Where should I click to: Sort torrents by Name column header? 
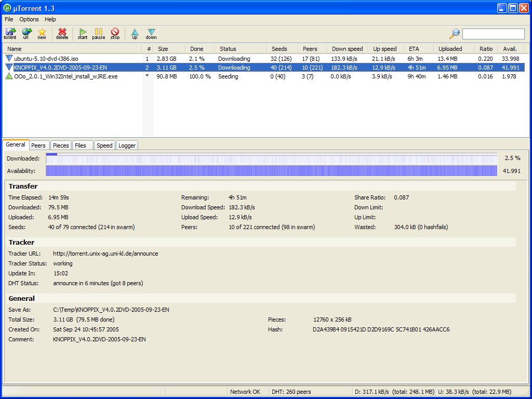72,49
